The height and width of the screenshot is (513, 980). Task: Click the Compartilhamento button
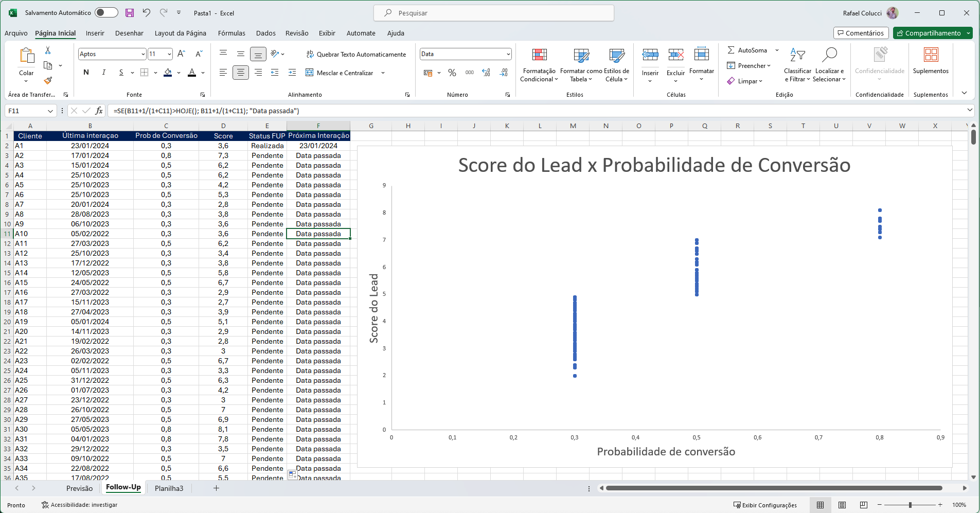point(929,33)
